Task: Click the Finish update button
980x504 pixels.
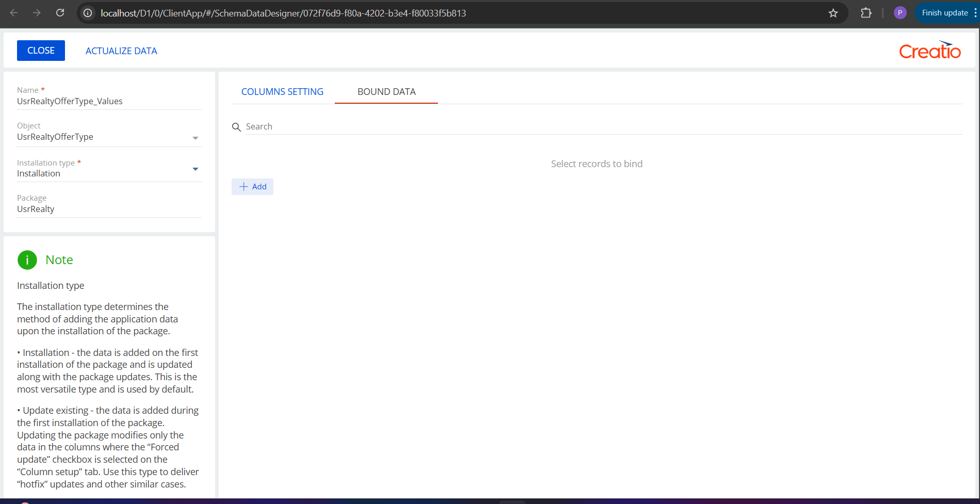Action: 944,13
